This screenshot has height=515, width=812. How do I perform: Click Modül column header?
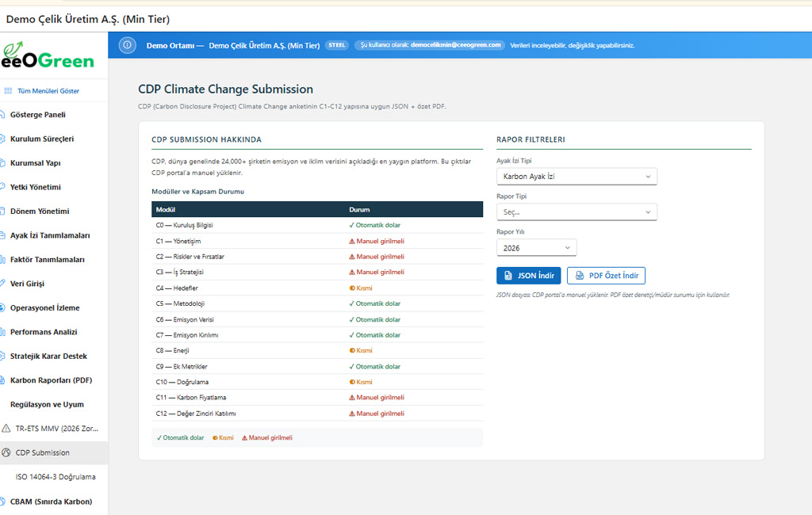coord(166,210)
